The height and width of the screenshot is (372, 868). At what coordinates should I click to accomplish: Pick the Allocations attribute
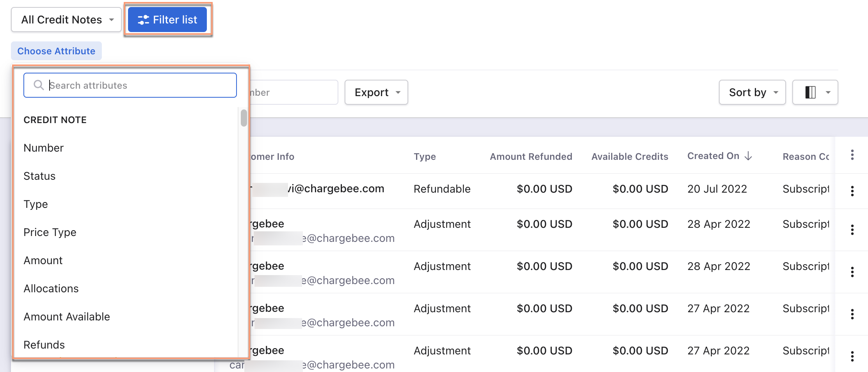51,288
